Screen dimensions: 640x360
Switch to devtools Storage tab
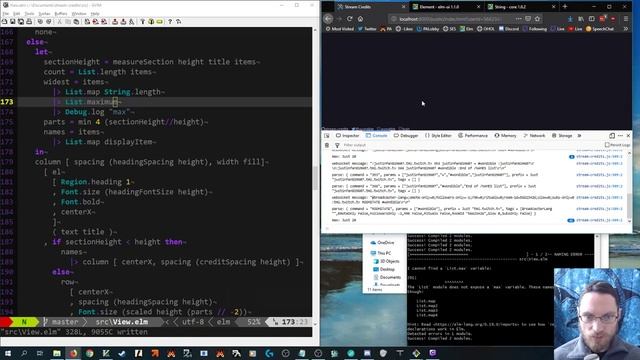[562, 136]
